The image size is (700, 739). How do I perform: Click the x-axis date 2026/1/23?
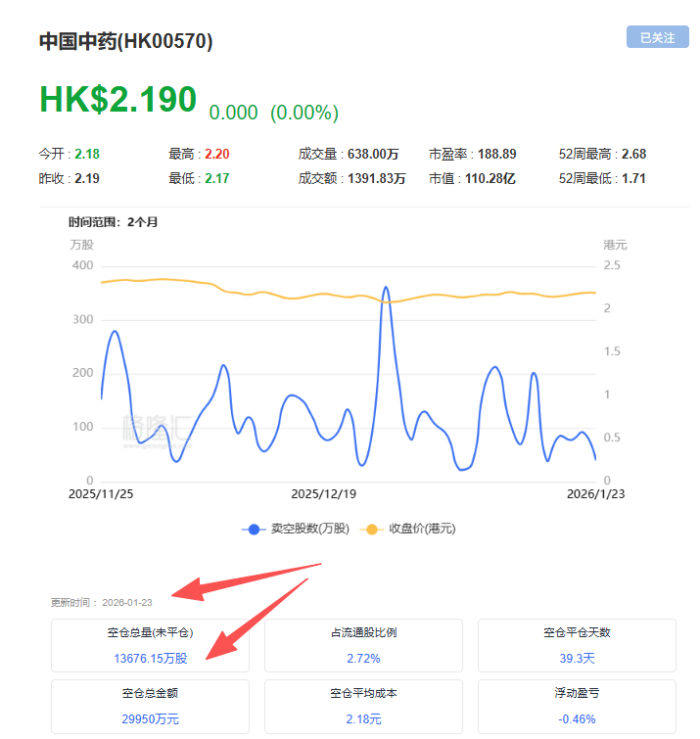(x=595, y=494)
